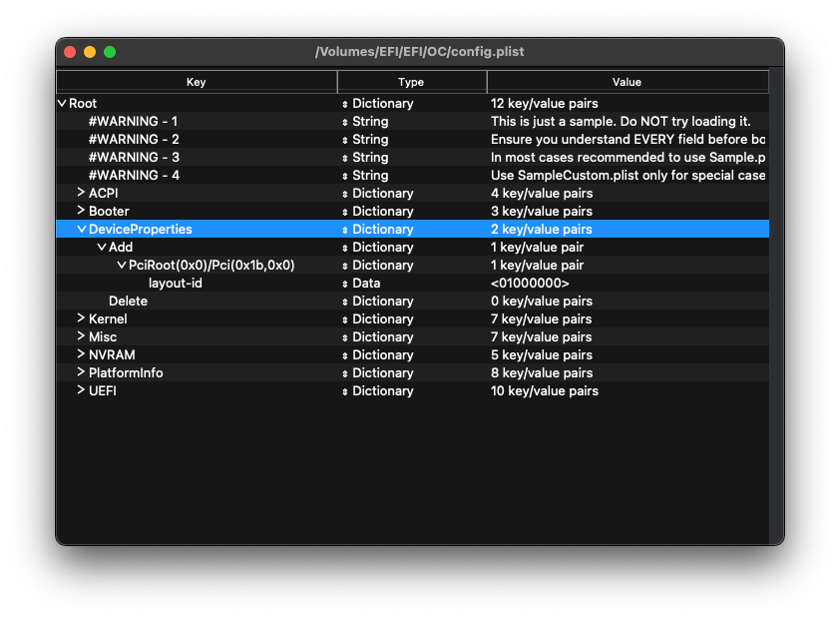This screenshot has height=619, width=840.
Task: Collapse the Add dictionary under DeviceProperties
Action: click(x=102, y=248)
